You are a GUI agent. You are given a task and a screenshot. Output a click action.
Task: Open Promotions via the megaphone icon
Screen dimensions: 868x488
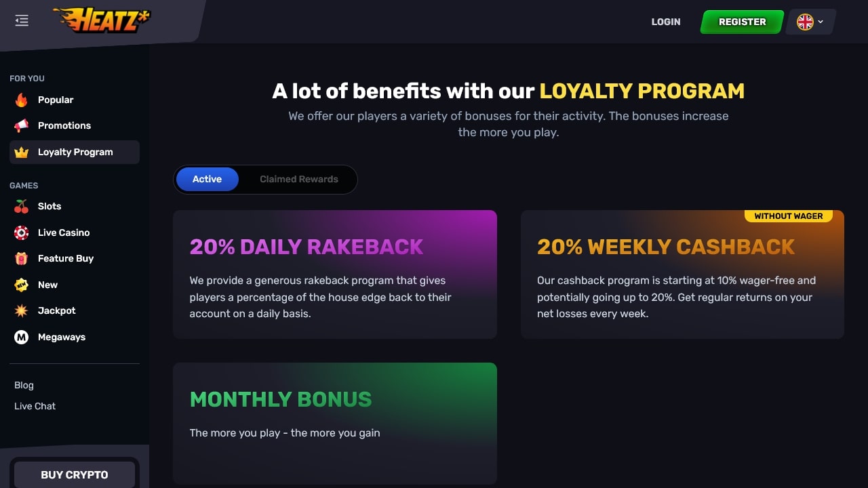[22, 125]
